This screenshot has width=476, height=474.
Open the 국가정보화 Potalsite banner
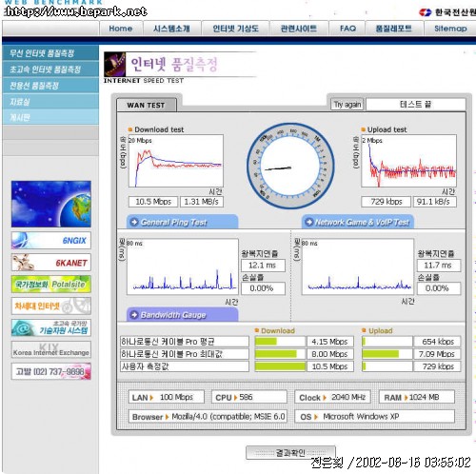coord(51,284)
